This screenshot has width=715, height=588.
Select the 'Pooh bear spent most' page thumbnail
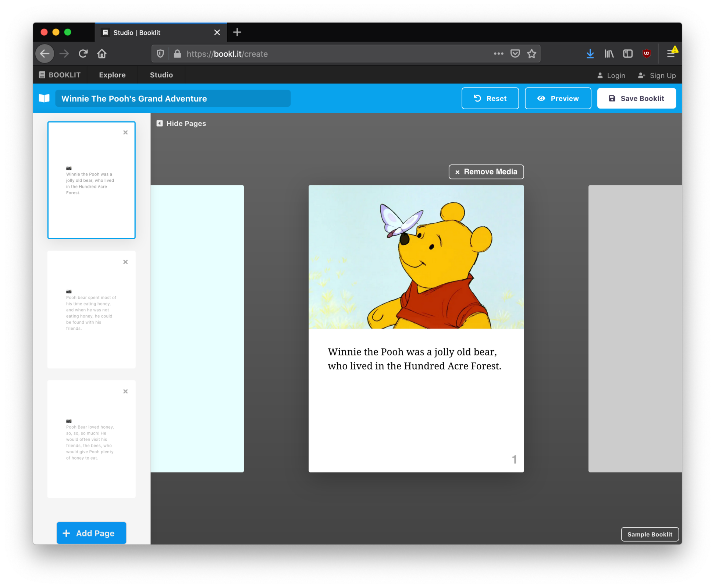[91, 309]
